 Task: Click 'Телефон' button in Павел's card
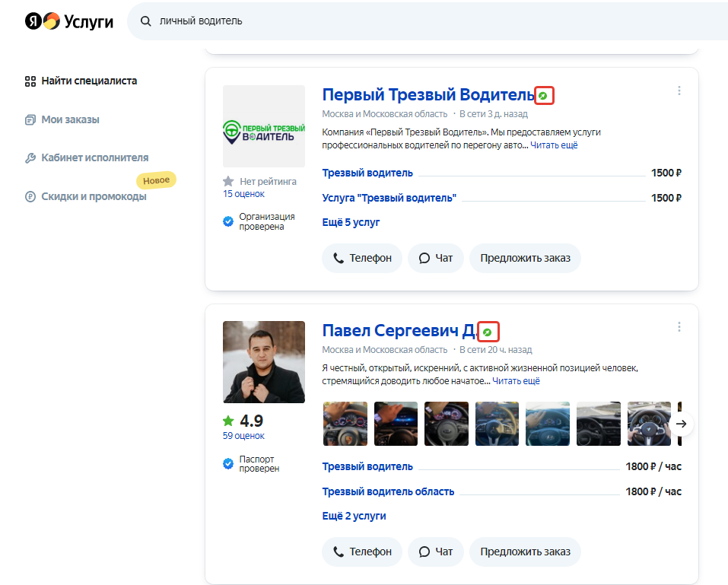point(362,552)
